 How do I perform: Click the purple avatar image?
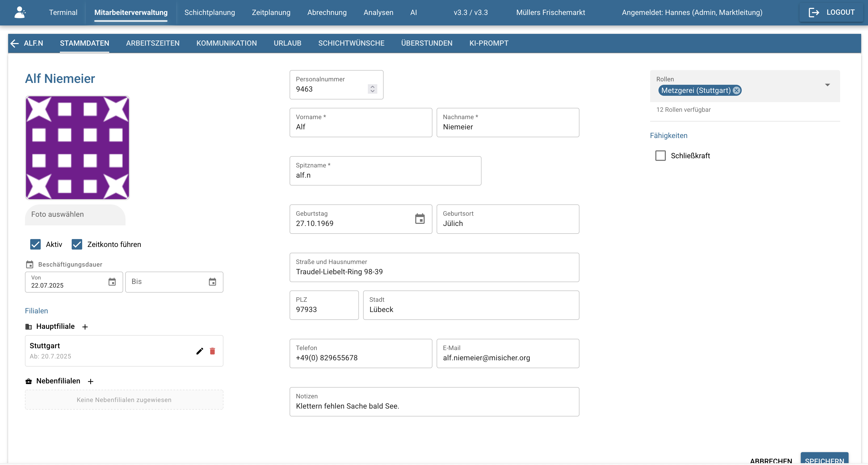(x=77, y=148)
